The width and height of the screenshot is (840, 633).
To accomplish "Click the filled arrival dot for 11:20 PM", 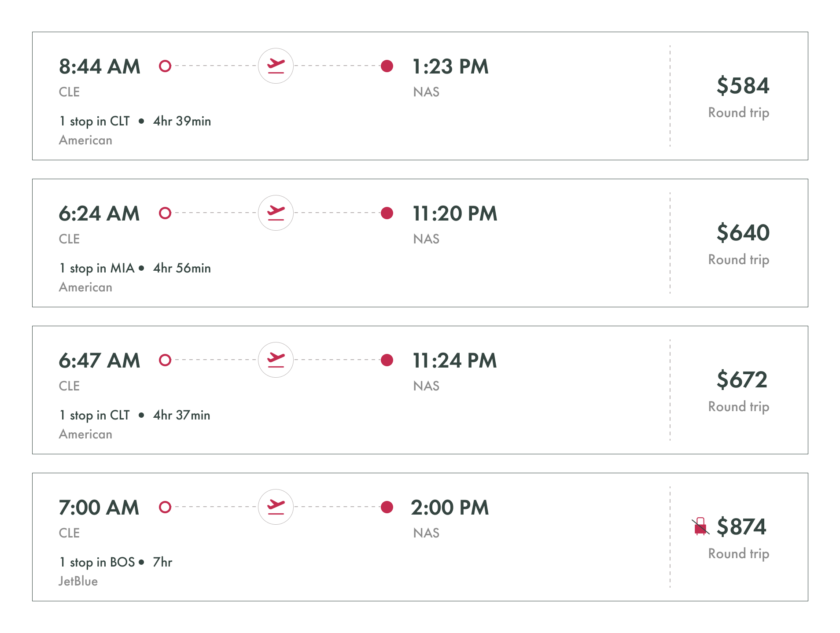I will pos(387,213).
